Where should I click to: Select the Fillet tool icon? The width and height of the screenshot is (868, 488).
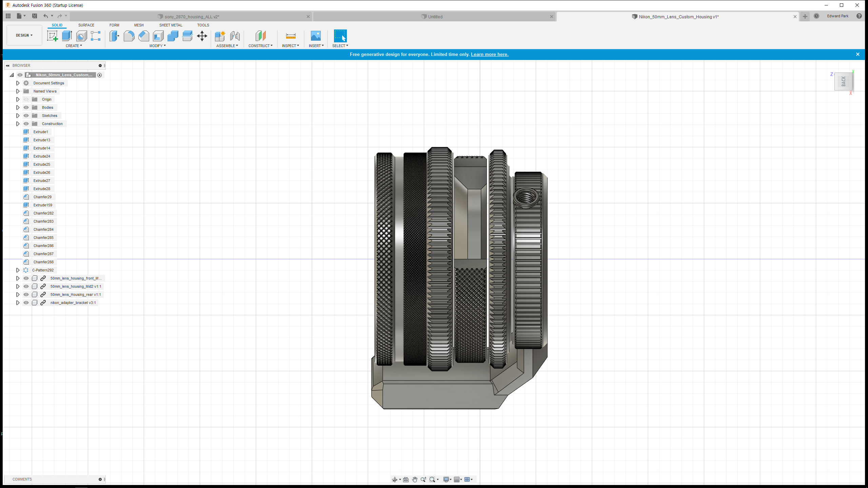coord(129,36)
